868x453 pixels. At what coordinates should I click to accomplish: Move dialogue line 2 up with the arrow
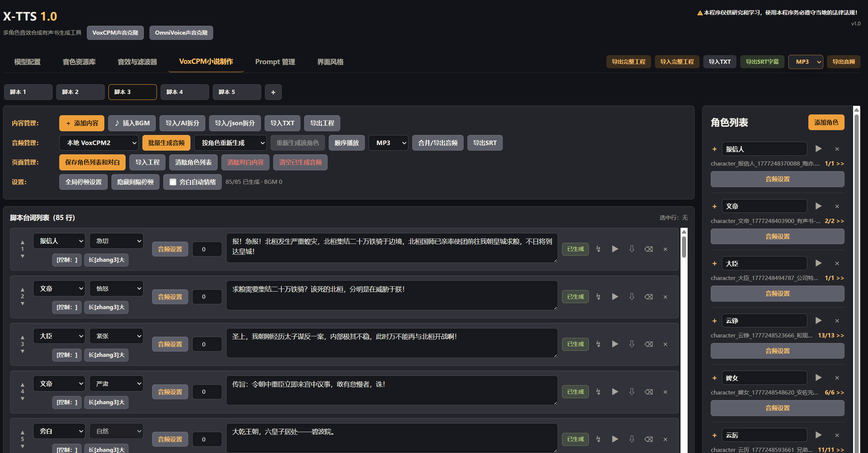click(x=22, y=289)
